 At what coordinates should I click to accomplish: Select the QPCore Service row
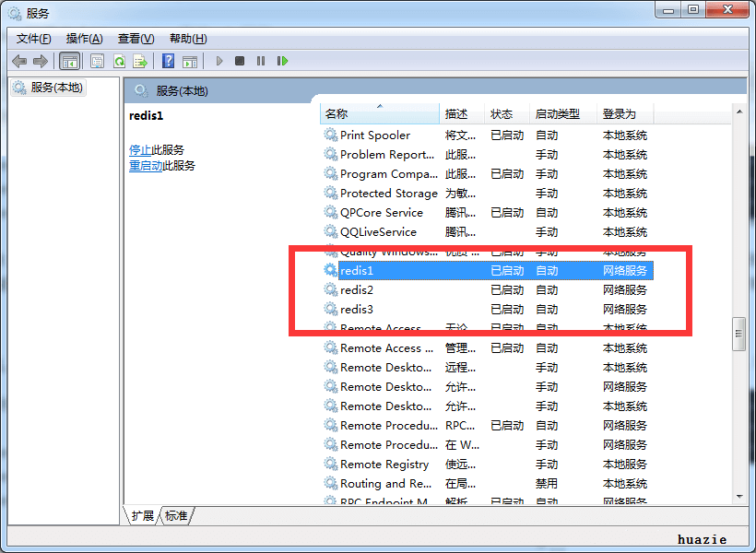pos(487,213)
